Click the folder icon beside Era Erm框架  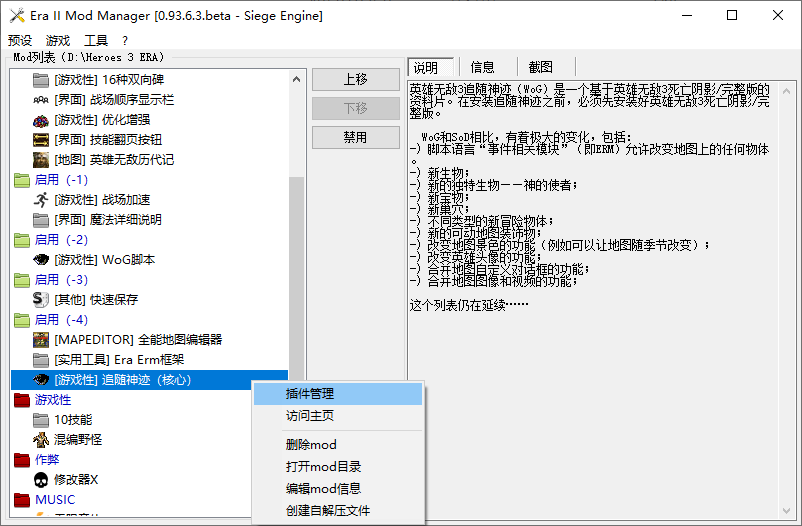[41, 360]
